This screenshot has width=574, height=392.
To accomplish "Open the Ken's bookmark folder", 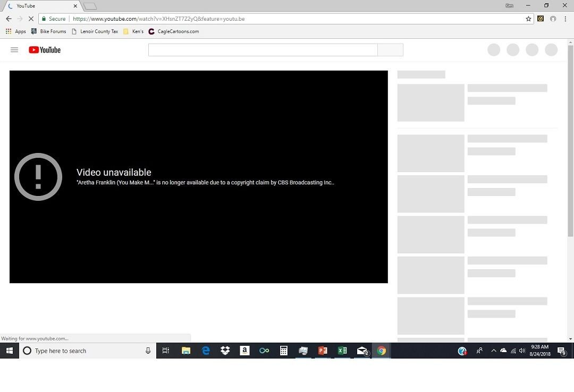I will (x=133, y=31).
